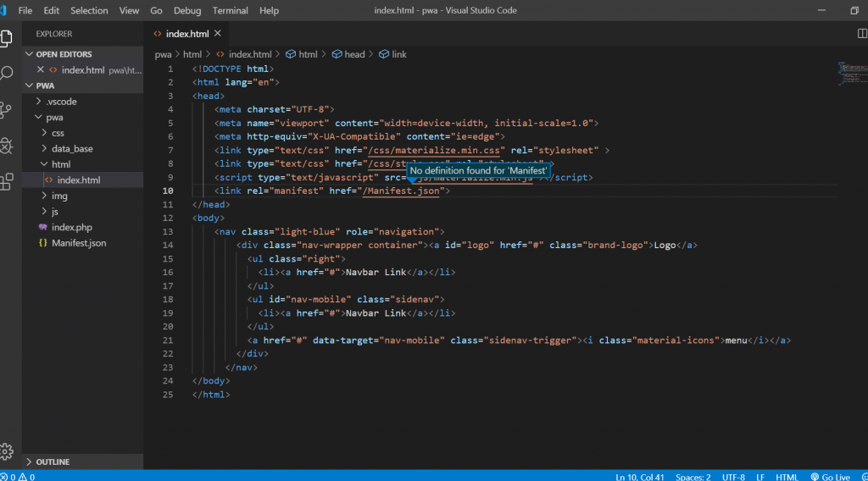The width and height of the screenshot is (868, 481).
Task: Expand the img folder
Action: coord(44,196)
